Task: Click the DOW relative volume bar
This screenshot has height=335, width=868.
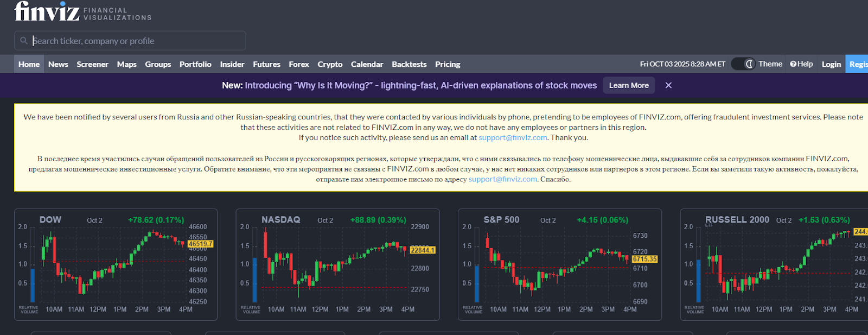Action: [x=33, y=285]
